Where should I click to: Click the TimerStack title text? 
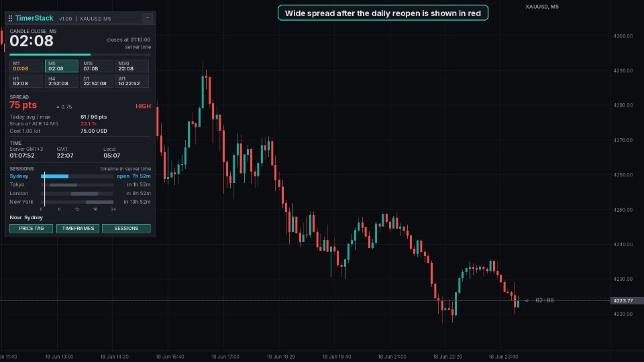[x=34, y=18]
